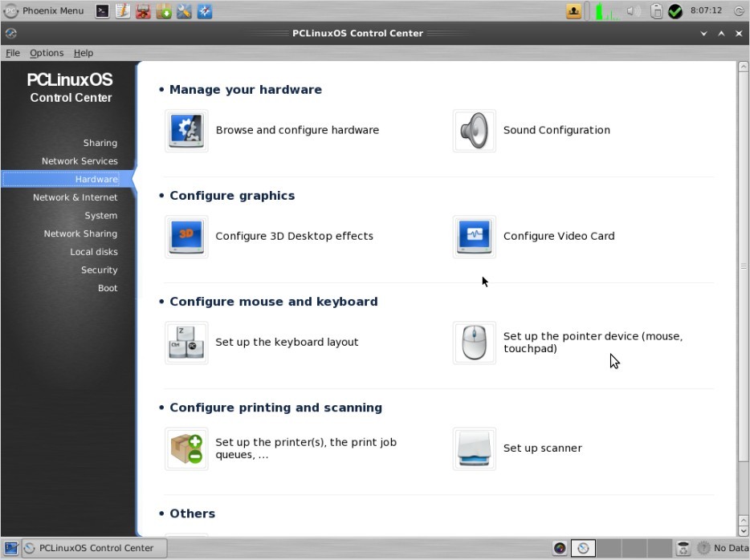Click the green checkmark update icon
750x560 pixels.
(675, 11)
